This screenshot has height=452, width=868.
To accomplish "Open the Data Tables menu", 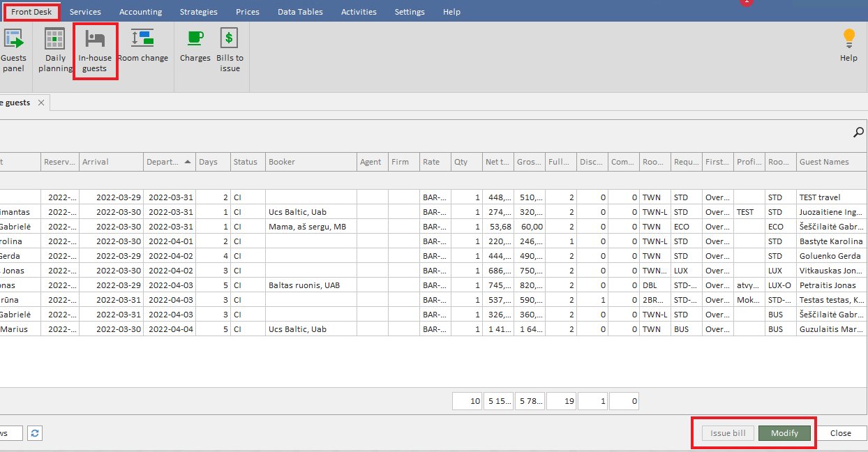I will click(300, 12).
